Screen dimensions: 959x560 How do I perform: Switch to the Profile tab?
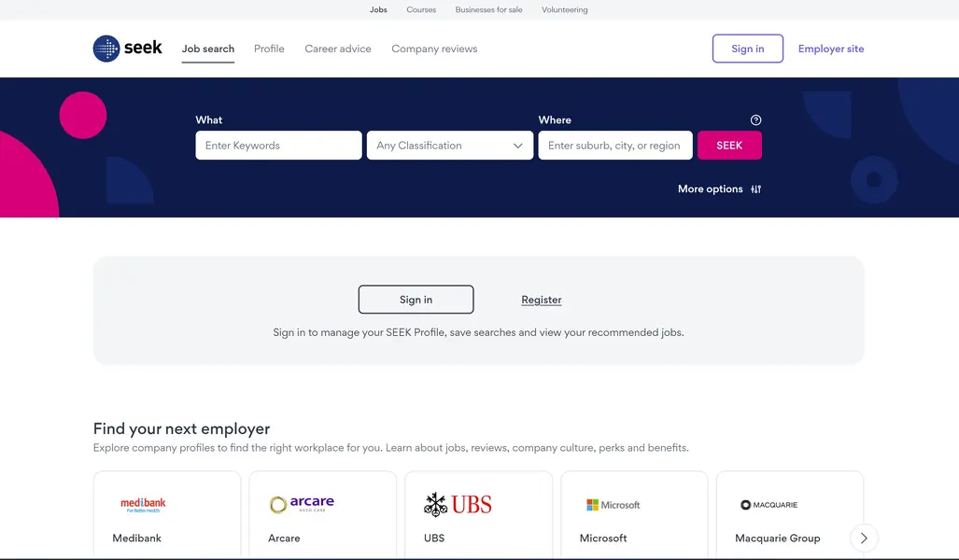tap(269, 49)
